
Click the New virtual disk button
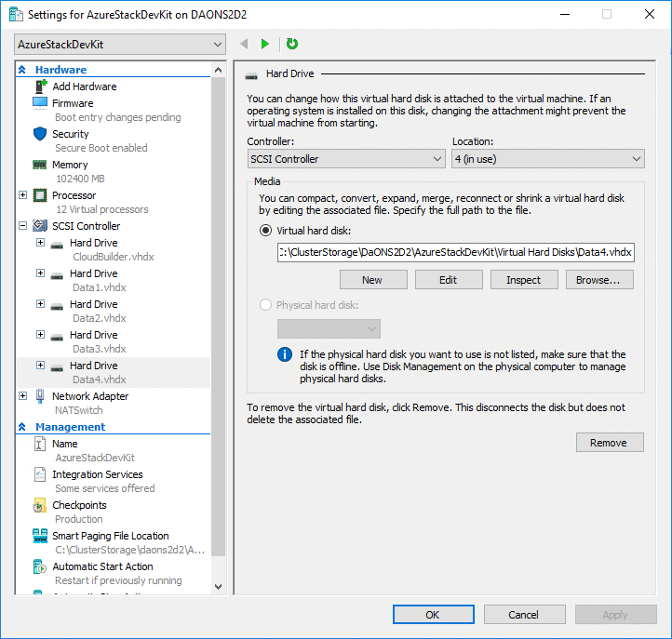[x=373, y=280]
